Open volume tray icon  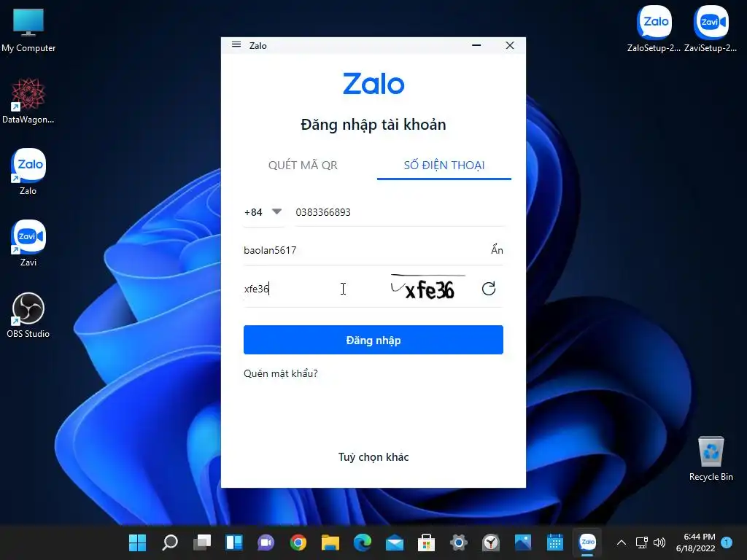(x=659, y=542)
